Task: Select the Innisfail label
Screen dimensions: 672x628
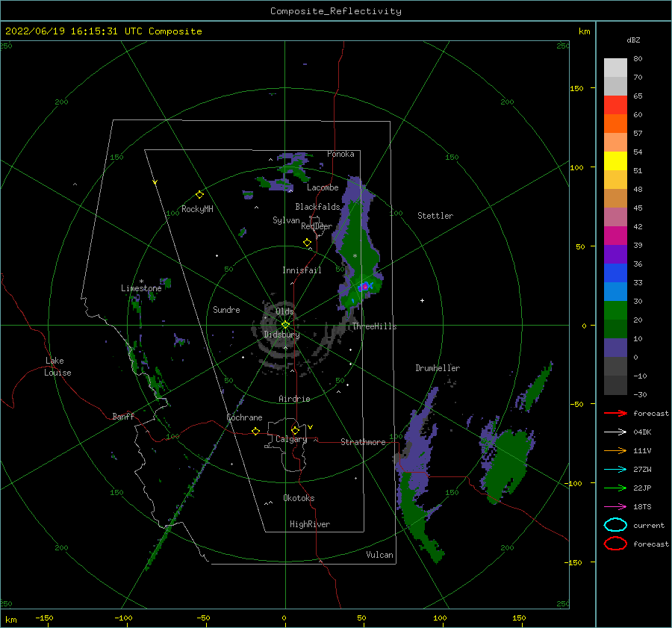Action: 302,270
